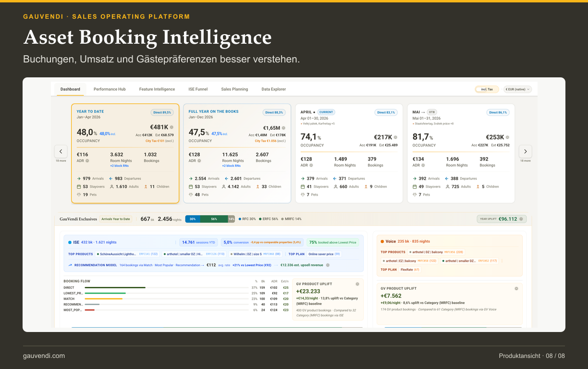Click ADR info icon in Full Year card
Viewport: 588px width, 369px height.
pos(199,160)
